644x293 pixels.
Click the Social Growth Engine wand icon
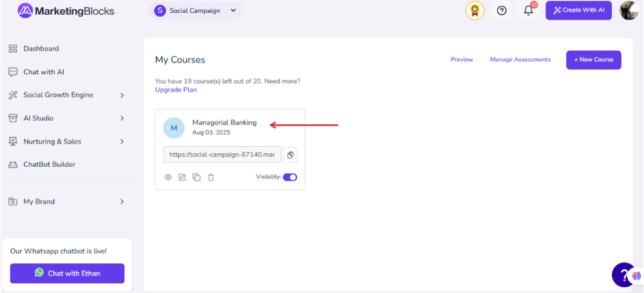pyautogui.click(x=13, y=95)
